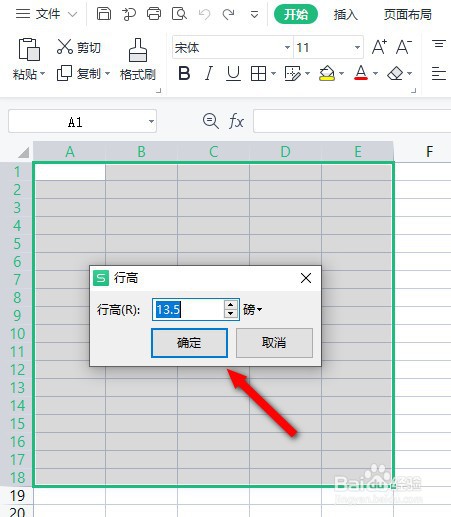Toggle Italic formatting
451x517 pixels.
[209, 73]
